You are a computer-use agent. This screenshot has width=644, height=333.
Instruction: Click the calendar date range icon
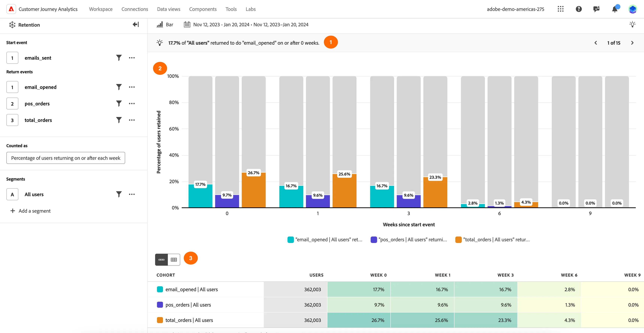click(187, 25)
